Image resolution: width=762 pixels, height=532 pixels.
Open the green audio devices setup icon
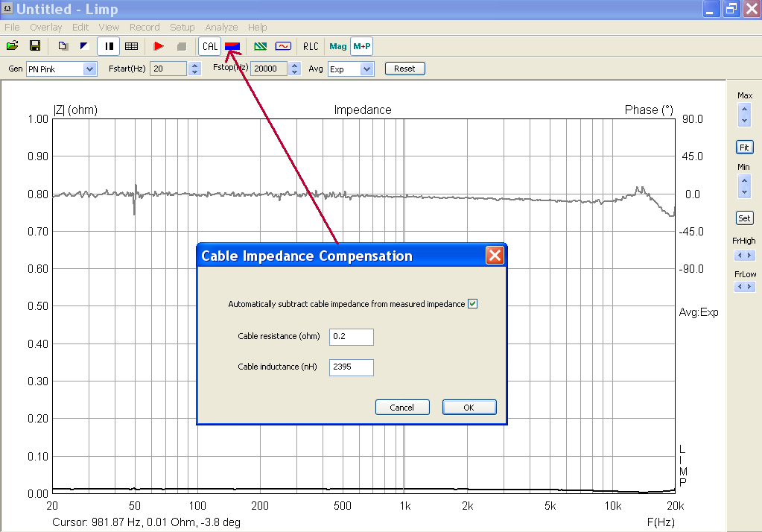[261, 46]
